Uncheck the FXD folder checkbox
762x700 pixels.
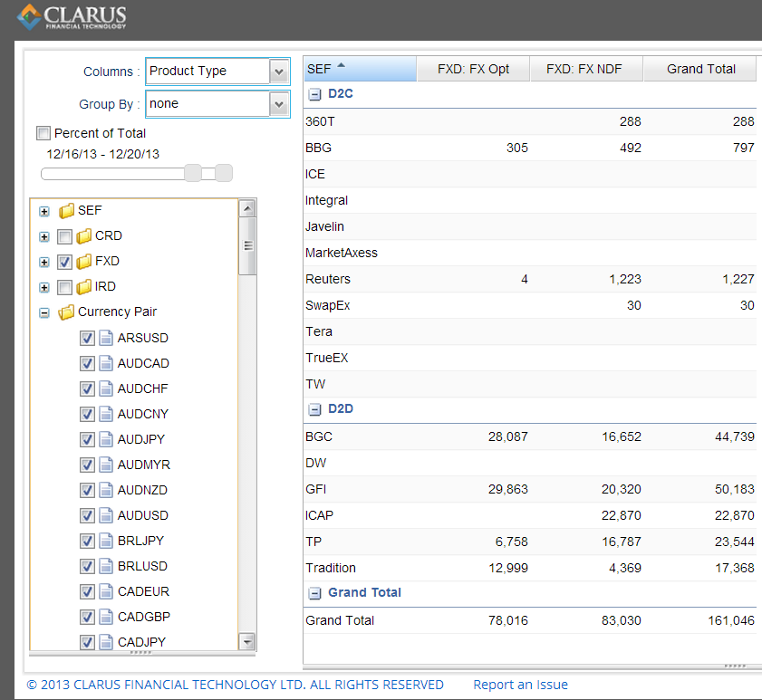coord(64,262)
